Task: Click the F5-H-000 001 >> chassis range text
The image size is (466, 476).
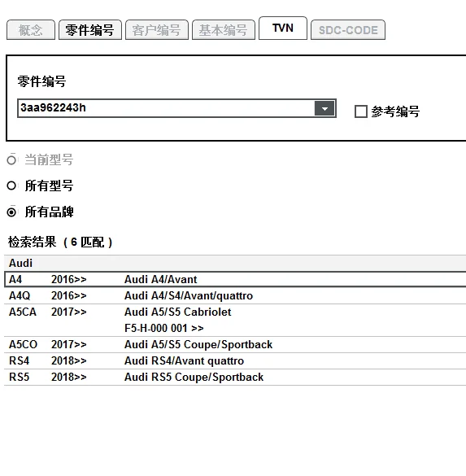Action: [163, 328]
